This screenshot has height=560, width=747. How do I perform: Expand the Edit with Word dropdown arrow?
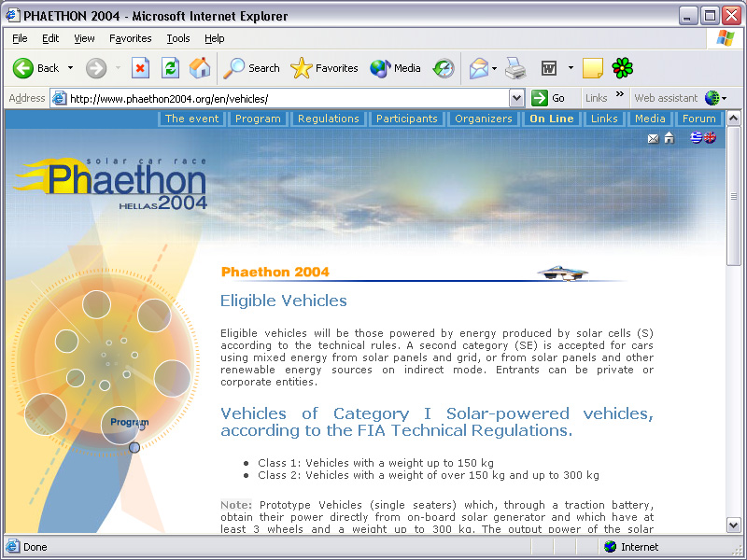[x=571, y=68]
